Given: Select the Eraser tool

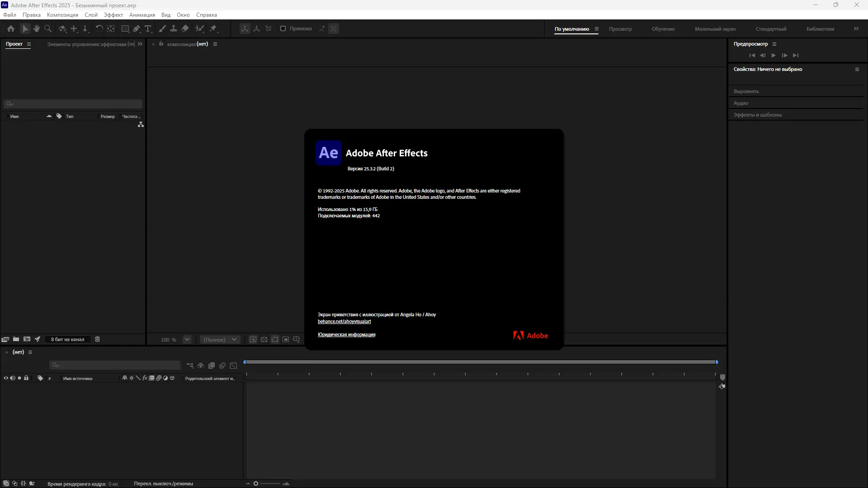Looking at the screenshot, I should pos(185,28).
